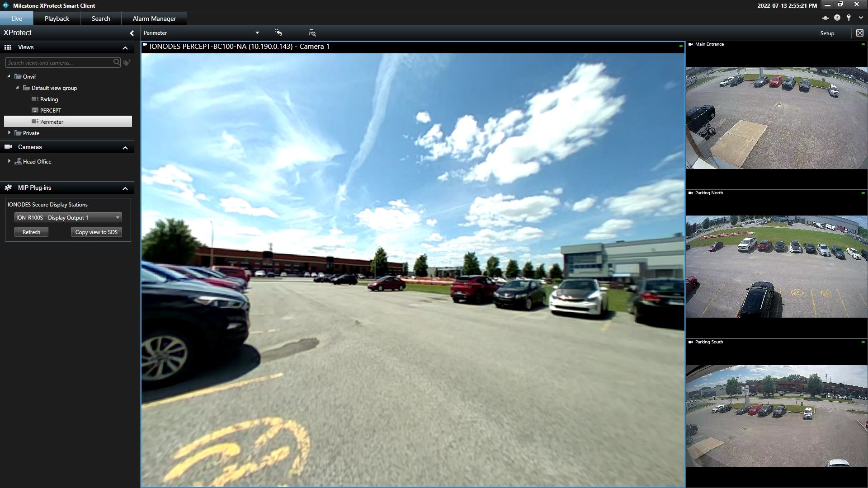The width and height of the screenshot is (868, 488).
Task: Click the search-in-view magnifier icon in the toolbar
Action: (x=312, y=33)
